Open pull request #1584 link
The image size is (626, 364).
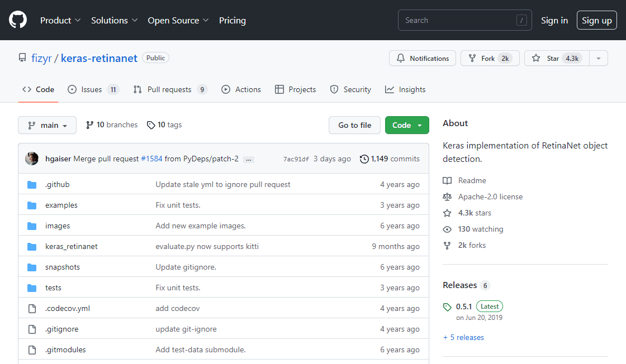[x=151, y=159]
